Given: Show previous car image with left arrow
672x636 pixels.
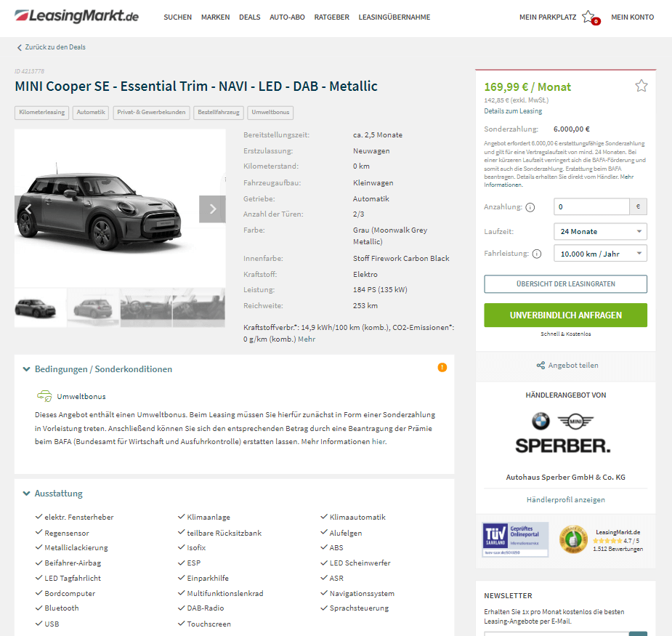Looking at the screenshot, I should (x=28, y=209).
